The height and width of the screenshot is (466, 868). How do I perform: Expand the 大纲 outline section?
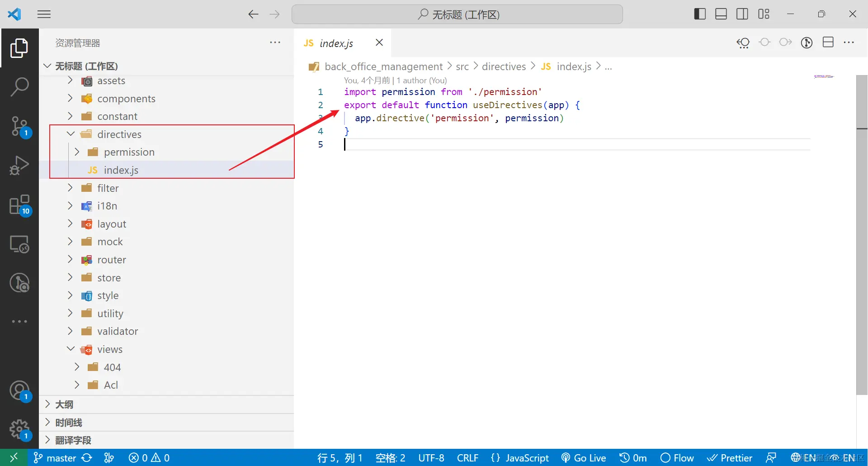coord(166,404)
